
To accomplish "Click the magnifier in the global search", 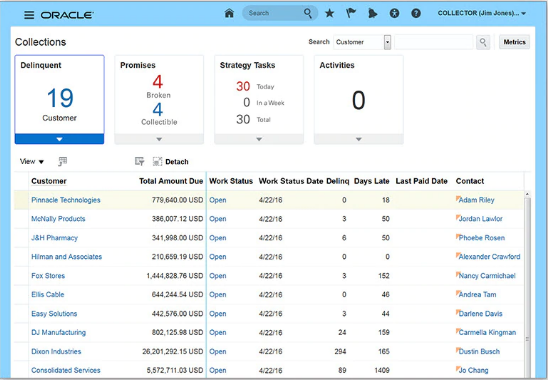I will pyautogui.click(x=308, y=13).
